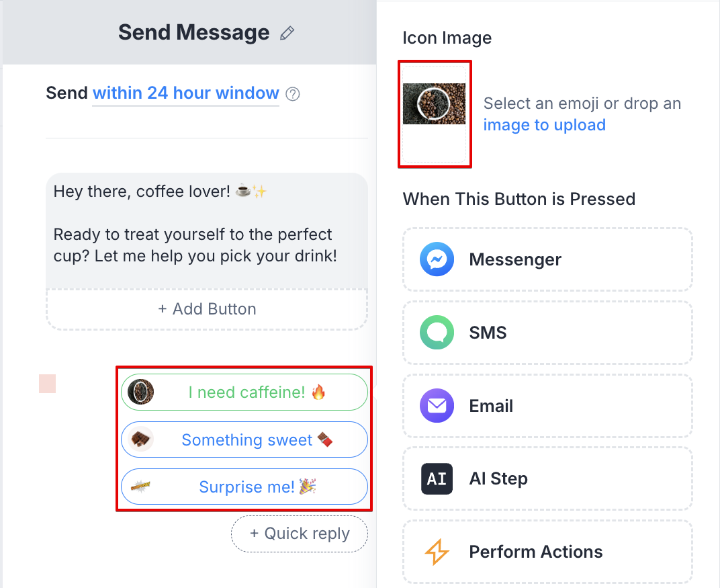Add a new Quick reply
The width and height of the screenshot is (720, 588).
click(300, 534)
